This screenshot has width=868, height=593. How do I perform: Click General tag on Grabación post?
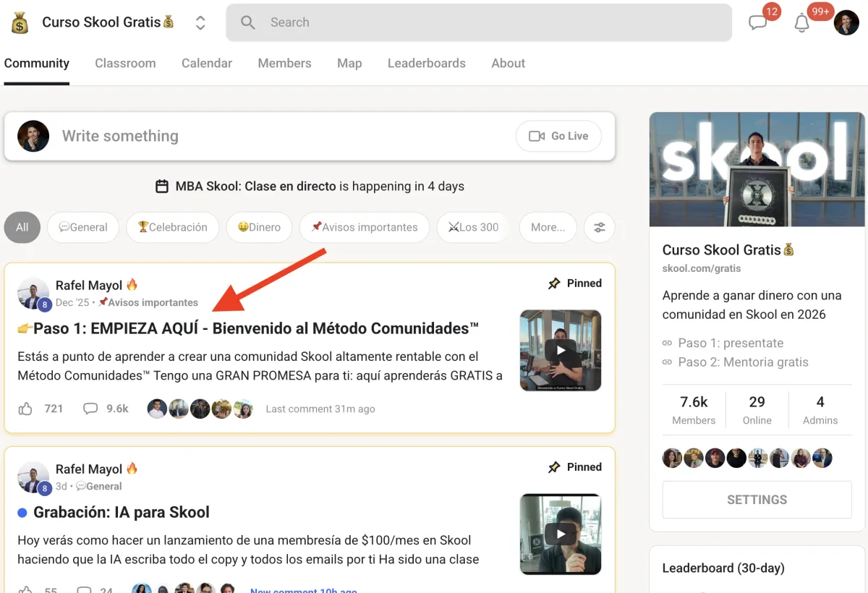pos(99,486)
